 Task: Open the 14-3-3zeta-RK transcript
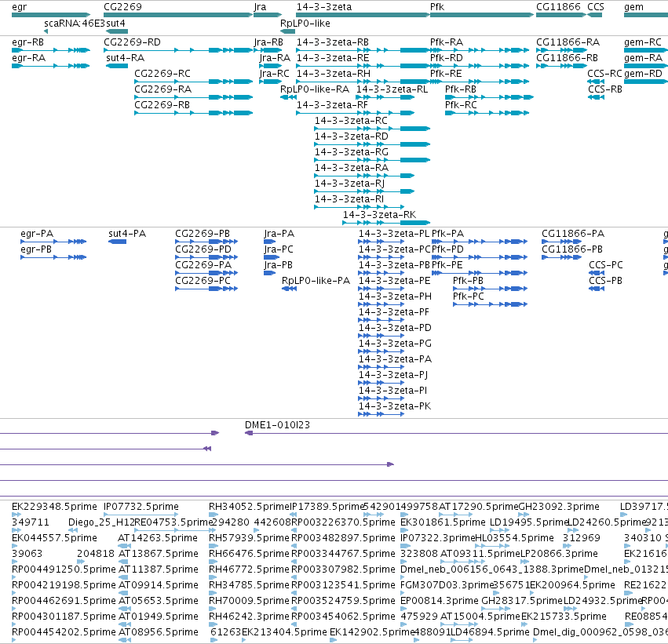point(386,223)
